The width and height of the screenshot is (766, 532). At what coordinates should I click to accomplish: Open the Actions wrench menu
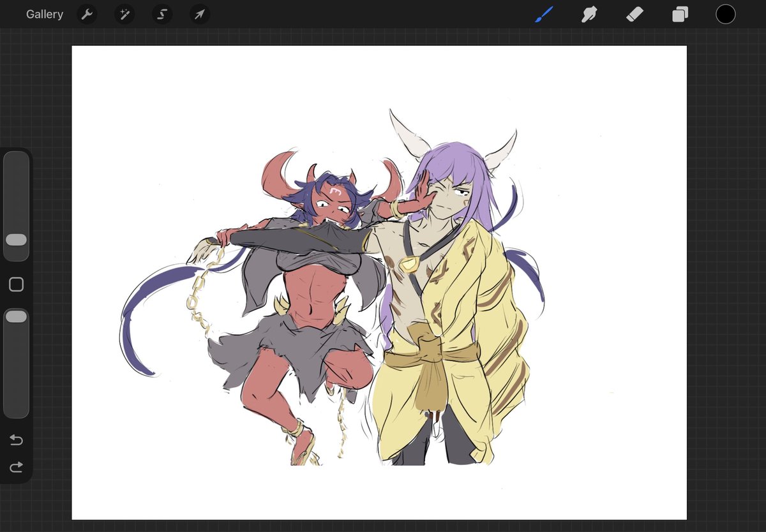[87, 14]
